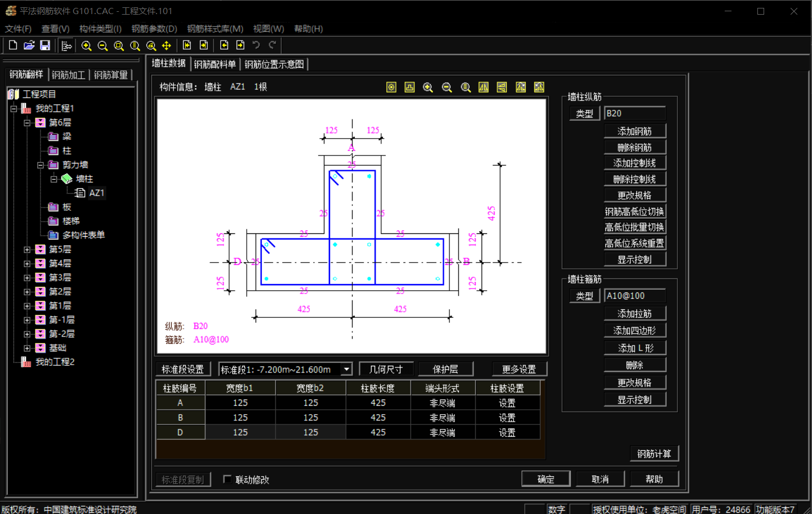Enable the 联动修改 checkbox
This screenshot has width=812, height=514.
227,479
